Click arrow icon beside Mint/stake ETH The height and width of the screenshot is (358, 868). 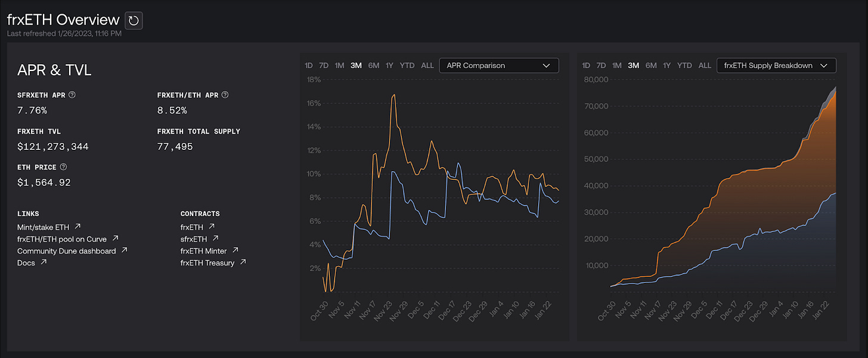coord(77,227)
